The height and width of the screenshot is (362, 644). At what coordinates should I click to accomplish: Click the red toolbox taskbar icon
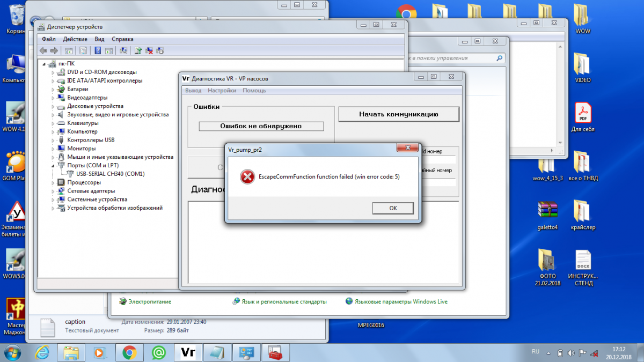pos(276,352)
